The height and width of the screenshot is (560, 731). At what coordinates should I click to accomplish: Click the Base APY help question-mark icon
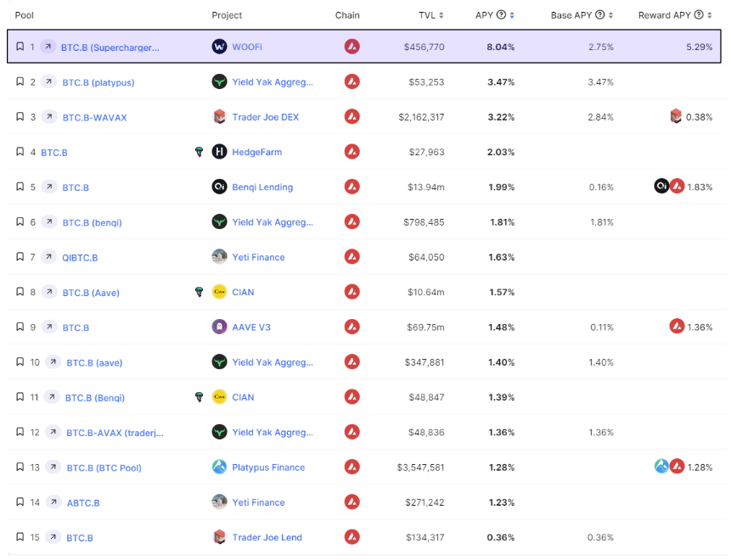600,15
